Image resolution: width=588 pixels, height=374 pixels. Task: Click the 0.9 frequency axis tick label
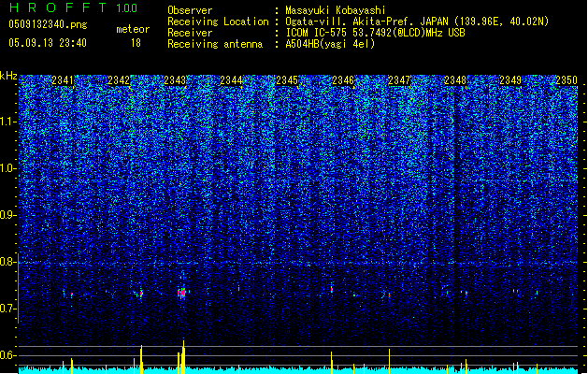point(8,215)
